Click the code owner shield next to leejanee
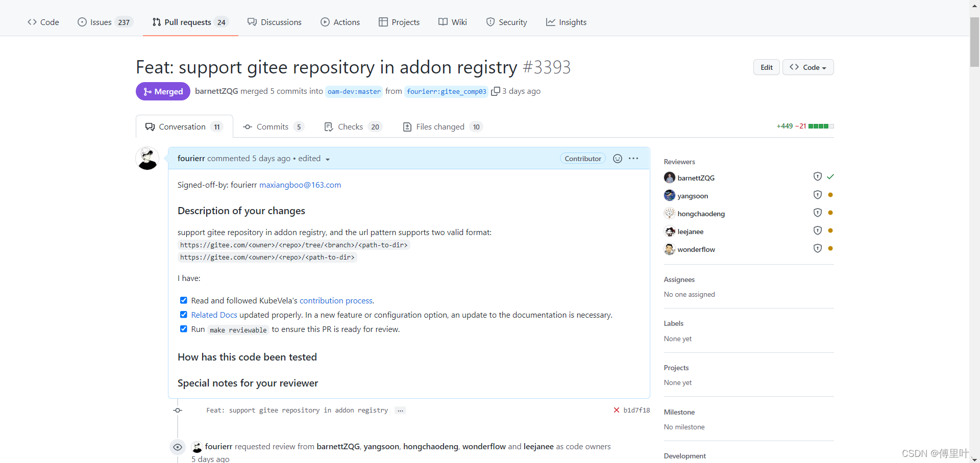980x463 pixels. (x=817, y=230)
